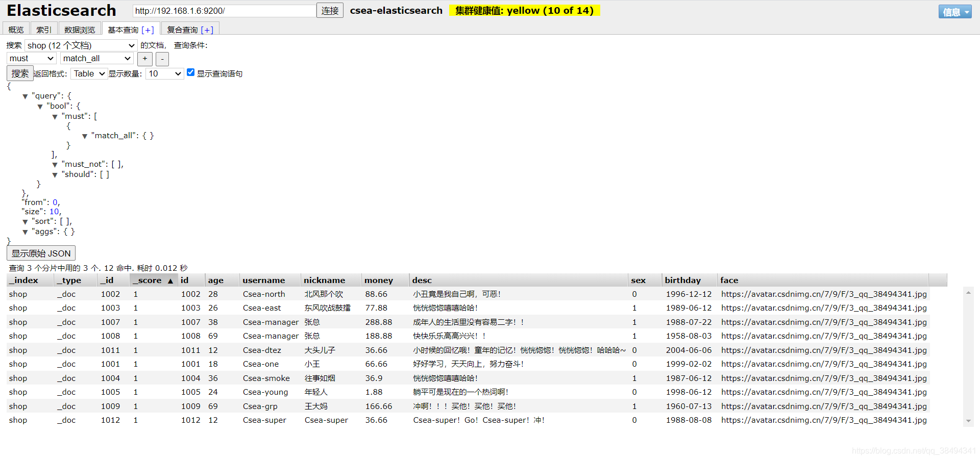Click the face URL in row 1002
The height and width of the screenshot is (460, 980).
click(x=824, y=294)
